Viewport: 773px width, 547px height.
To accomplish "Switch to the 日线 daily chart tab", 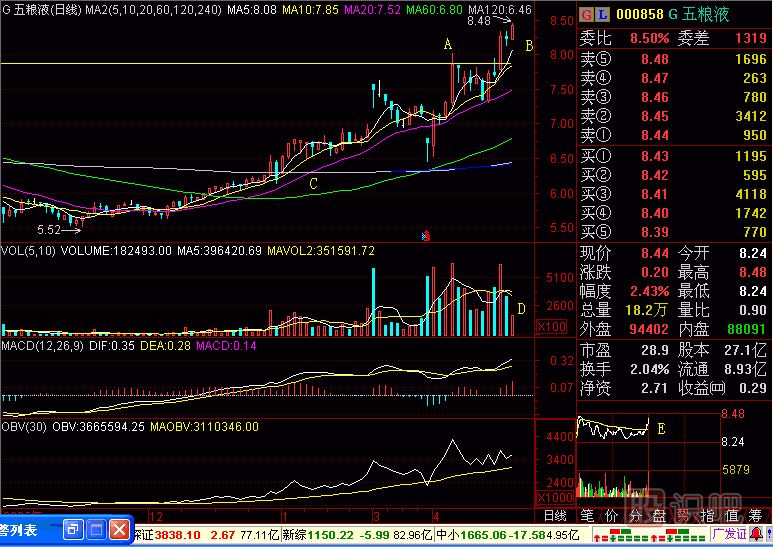I will pyautogui.click(x=554, y=516).
